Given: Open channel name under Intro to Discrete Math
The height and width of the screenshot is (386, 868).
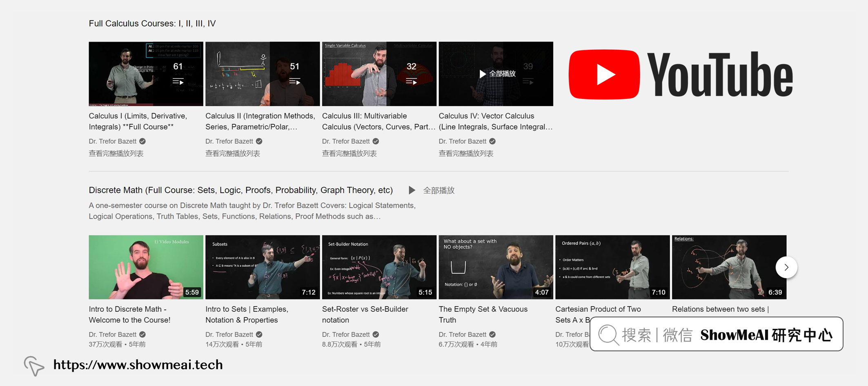Looking at the screenshot, I should [x=113, y=335].
